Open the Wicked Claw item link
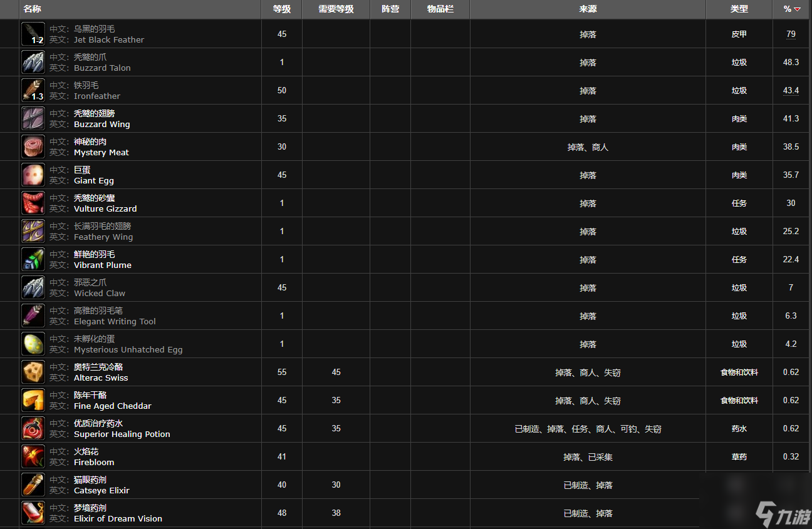The height and width of the screenshot is (529, 812). tap(100, 293)
